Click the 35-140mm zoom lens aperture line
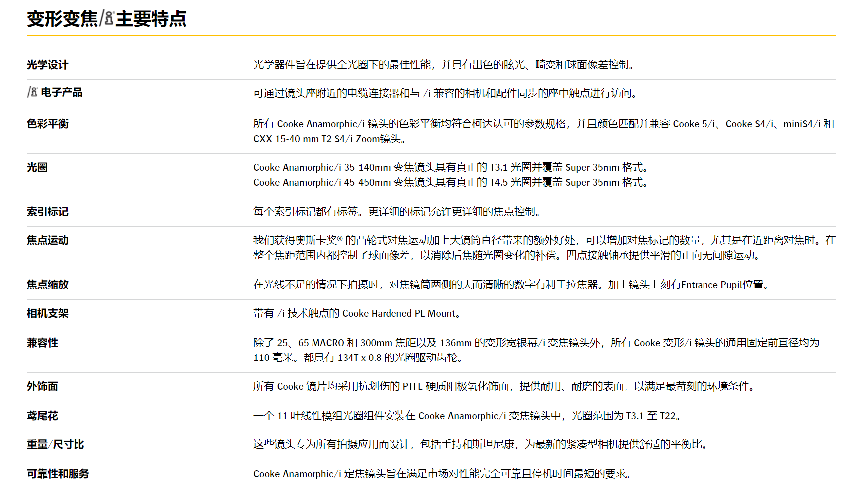The image size is (861, 504). [451, 167]
